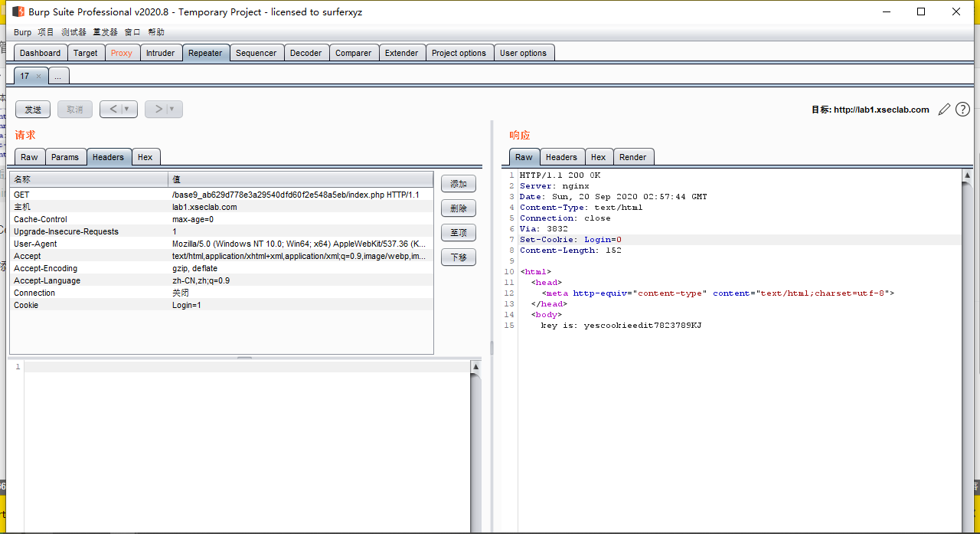
Task: Select the Connection header row
Action: click(x=221, y=293)
